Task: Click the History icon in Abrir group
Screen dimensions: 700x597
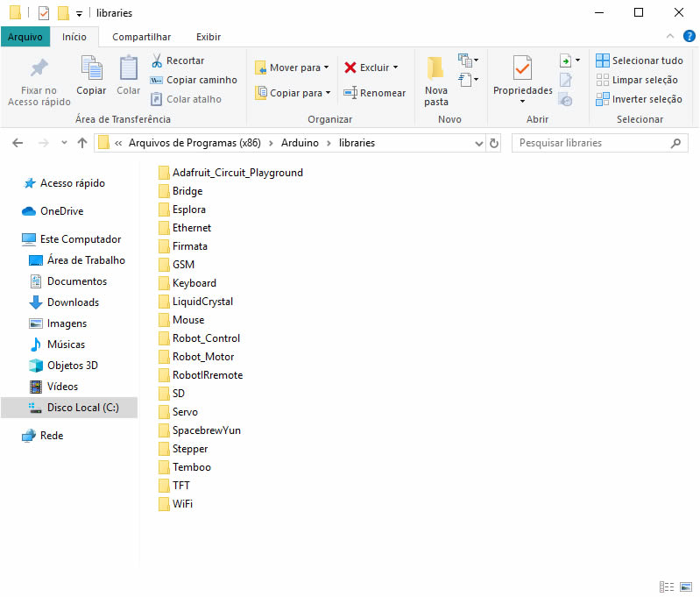Action: click(x=566, y=100)
